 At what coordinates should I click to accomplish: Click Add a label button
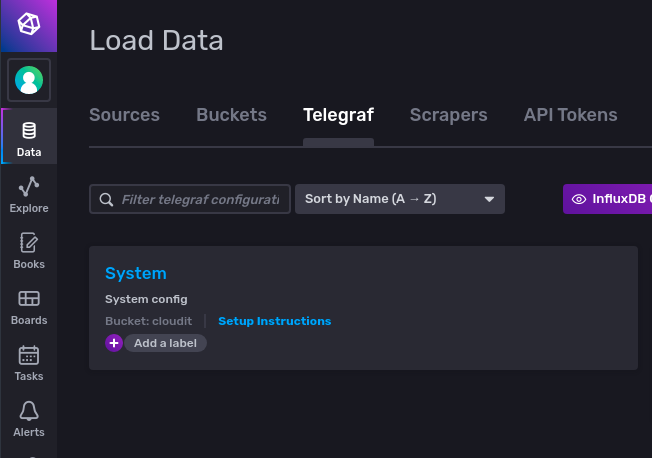tap(165, 343)
